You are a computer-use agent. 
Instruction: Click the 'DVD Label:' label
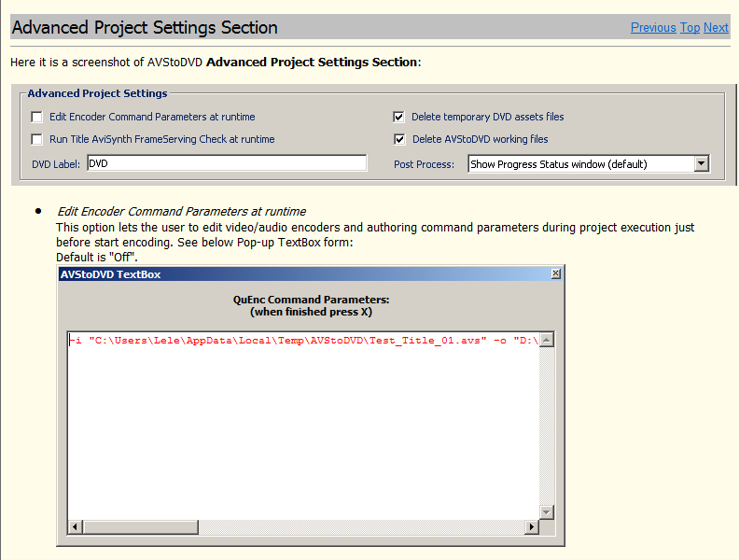coord(56,164)
